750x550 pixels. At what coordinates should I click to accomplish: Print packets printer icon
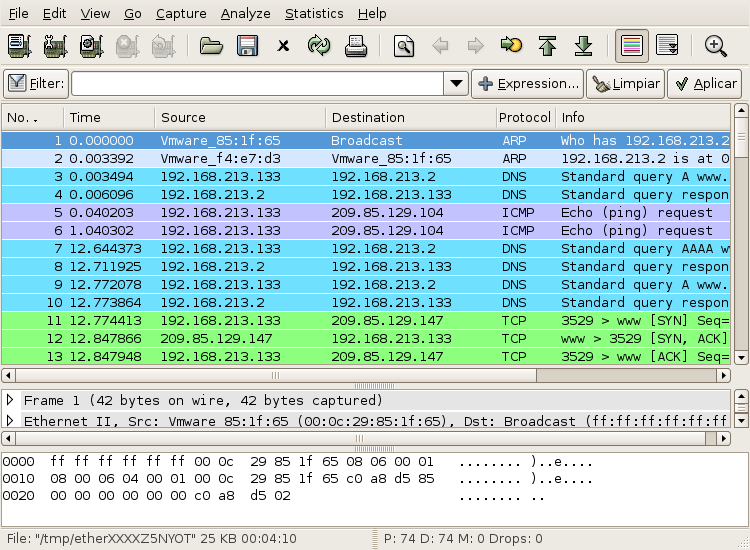(356, 46)
